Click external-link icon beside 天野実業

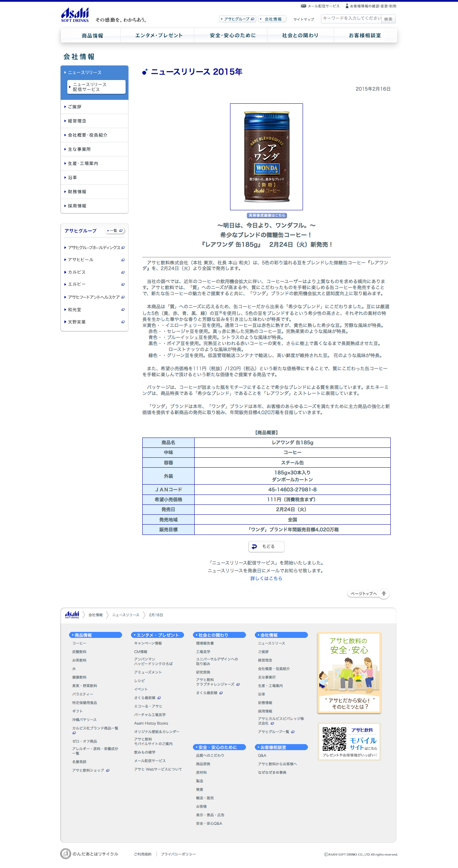point(123,322)
